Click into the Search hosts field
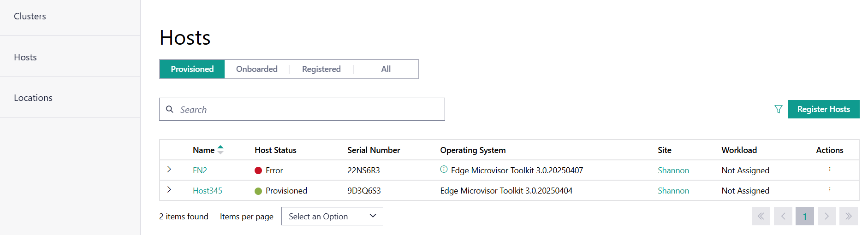Screen dimensions: 868x235 click(x=309, y=110)
